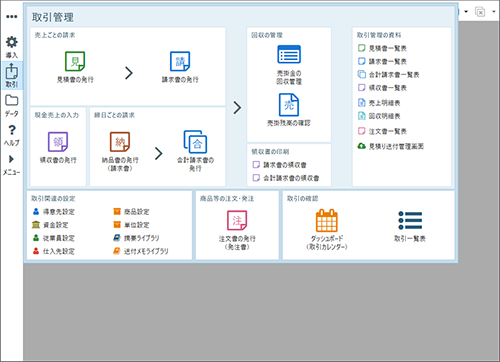The image size is (500, 362).
Task: Open the small dropdown arrow at top right
Action: point(466,12)
